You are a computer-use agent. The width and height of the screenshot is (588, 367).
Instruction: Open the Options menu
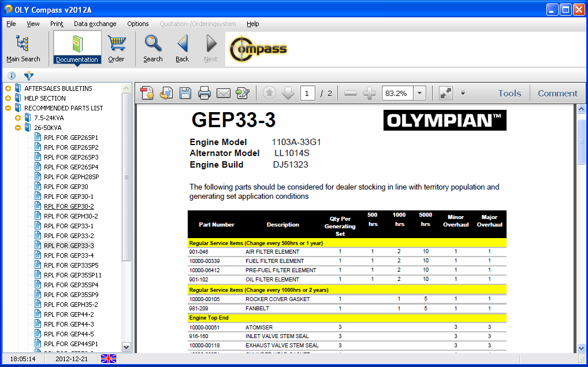click(x=137, y=24)
